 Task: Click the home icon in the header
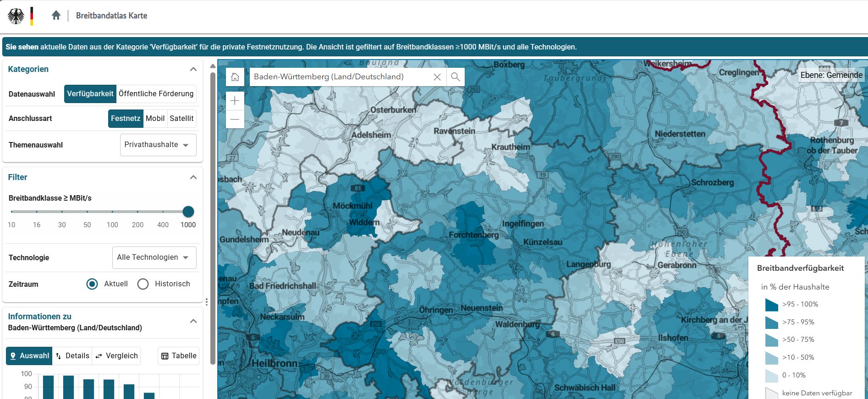tap(56, 16)
